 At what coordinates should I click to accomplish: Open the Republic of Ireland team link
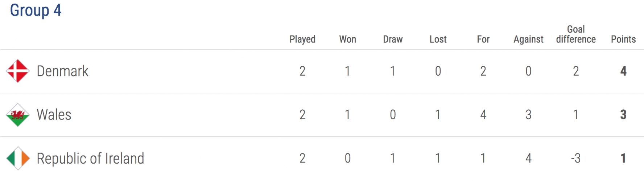90,159
